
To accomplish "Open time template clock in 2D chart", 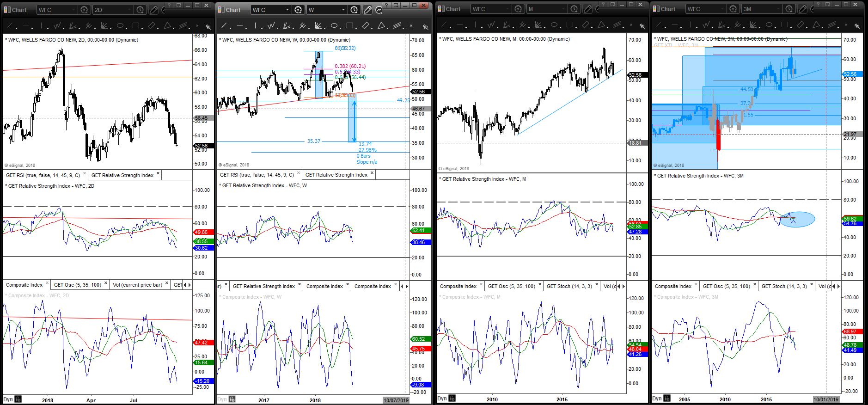I will [141, 10].
